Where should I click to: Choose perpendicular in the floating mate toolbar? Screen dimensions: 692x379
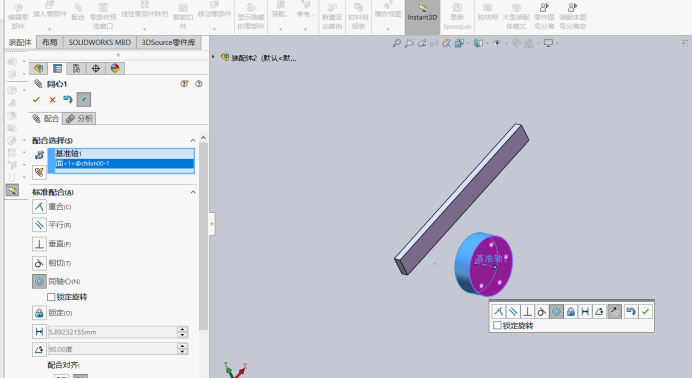click(x=527, y=311)
